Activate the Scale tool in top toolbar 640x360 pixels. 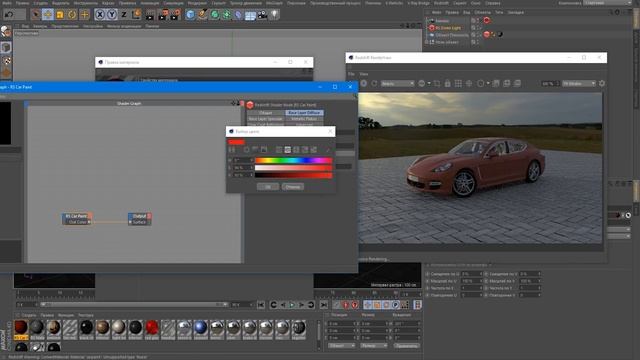click(x=60, y=15)
